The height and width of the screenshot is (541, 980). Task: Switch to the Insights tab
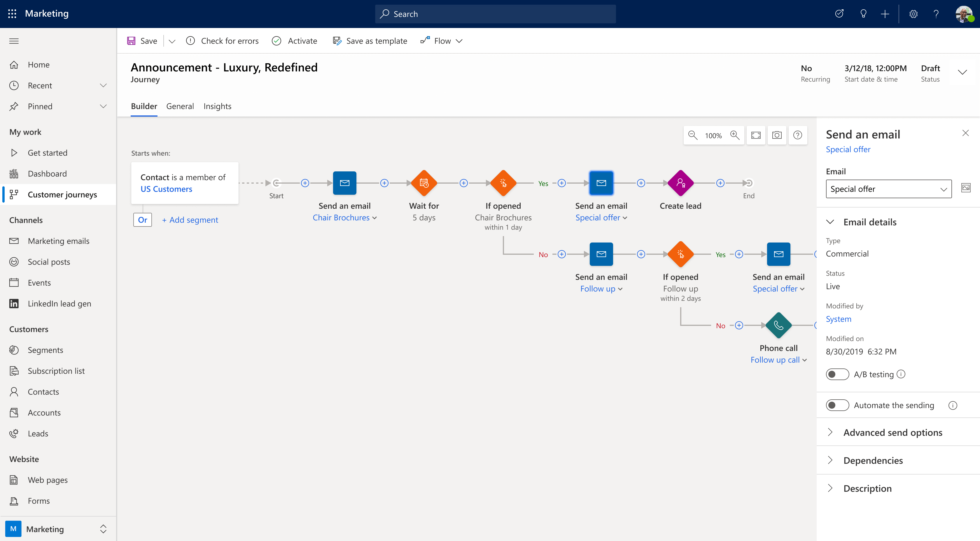[x=217, y=106]
